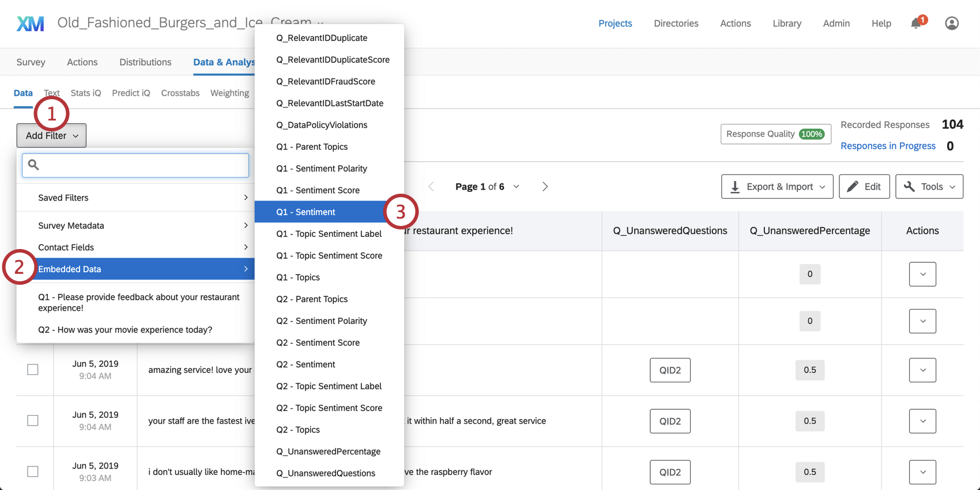Expand the Export & Import dropdown
The image size is (980, 490).
click(x=777, y=187)
